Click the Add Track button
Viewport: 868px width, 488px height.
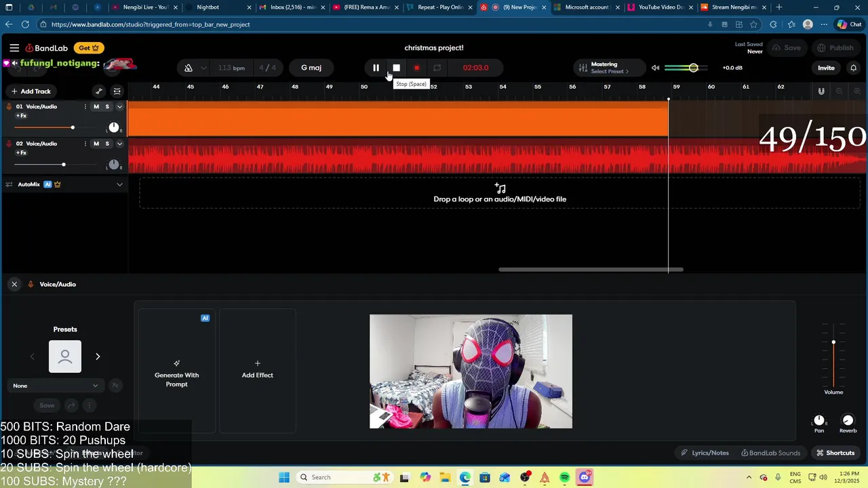pos(31,91)
